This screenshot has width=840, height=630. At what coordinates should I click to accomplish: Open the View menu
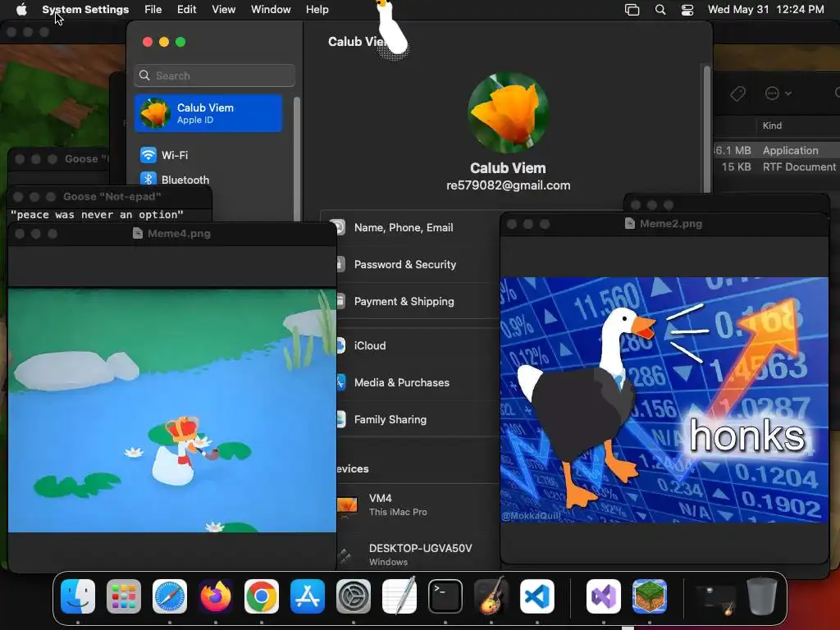(223, 10)
